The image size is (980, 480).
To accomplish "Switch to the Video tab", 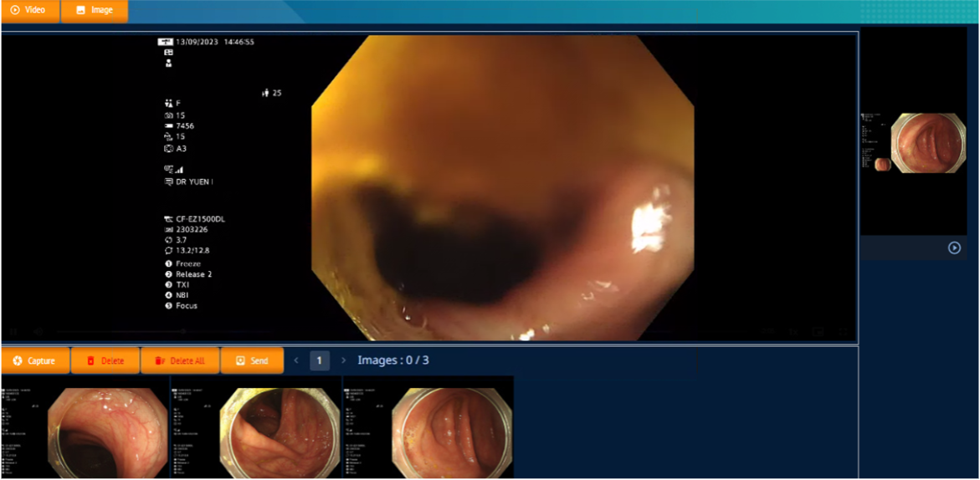I will pyautogui.click(x=30, y=11).
